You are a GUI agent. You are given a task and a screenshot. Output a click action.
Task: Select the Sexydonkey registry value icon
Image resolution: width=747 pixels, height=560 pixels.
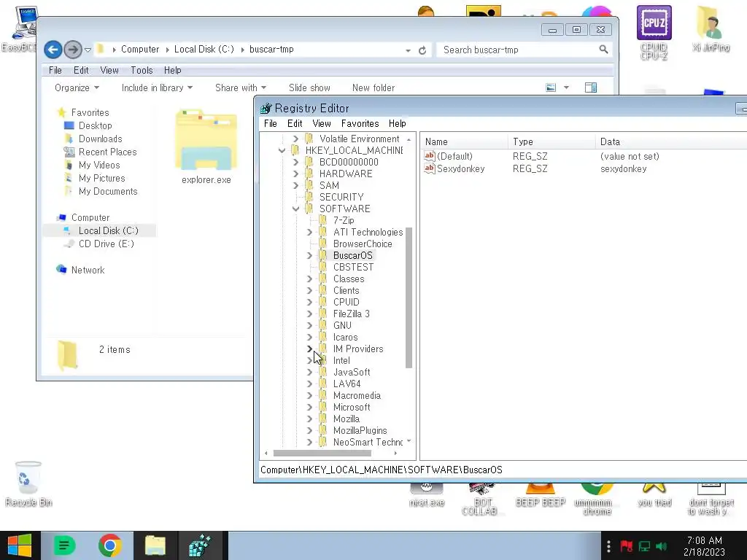point(429,168)
